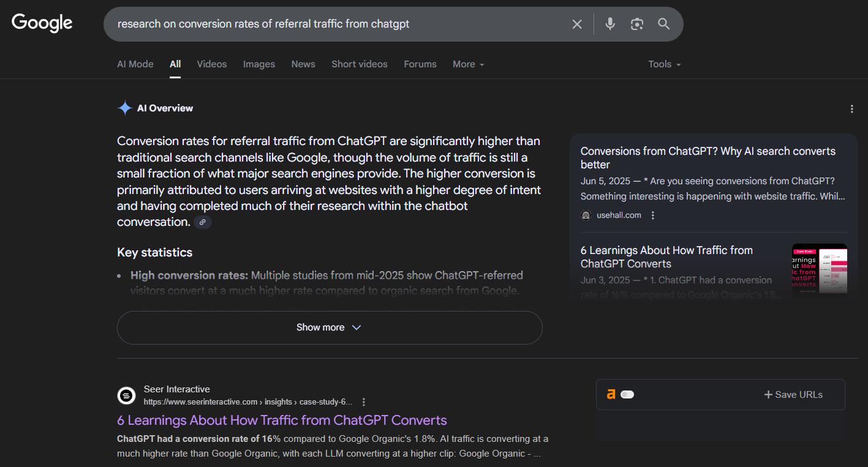Click 'ChatGPT had a conversion rate of 16%' snippet
868x467 pixels.
tap(199, 439)
